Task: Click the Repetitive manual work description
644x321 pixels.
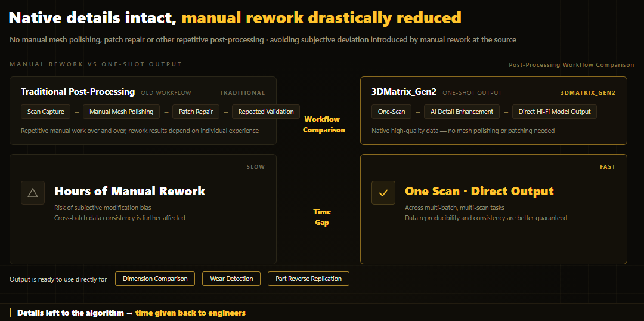Action: coord(140,131)
